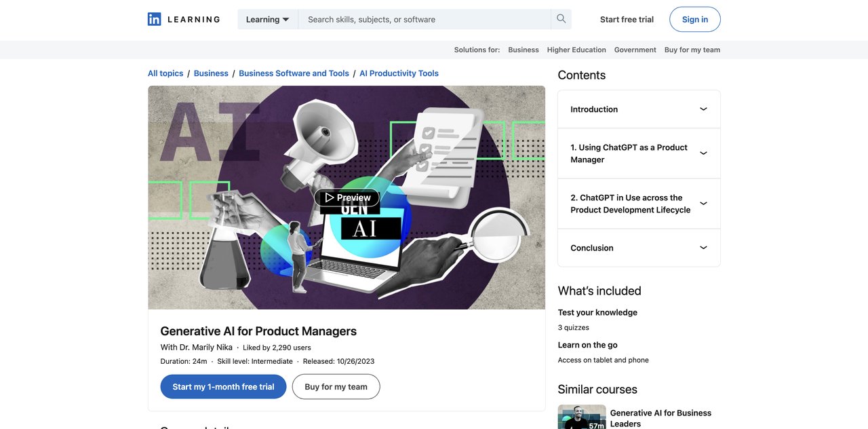Screen dimensions: 868x429
Task: Click 'Duration: 24m' text
Action: 184,361
